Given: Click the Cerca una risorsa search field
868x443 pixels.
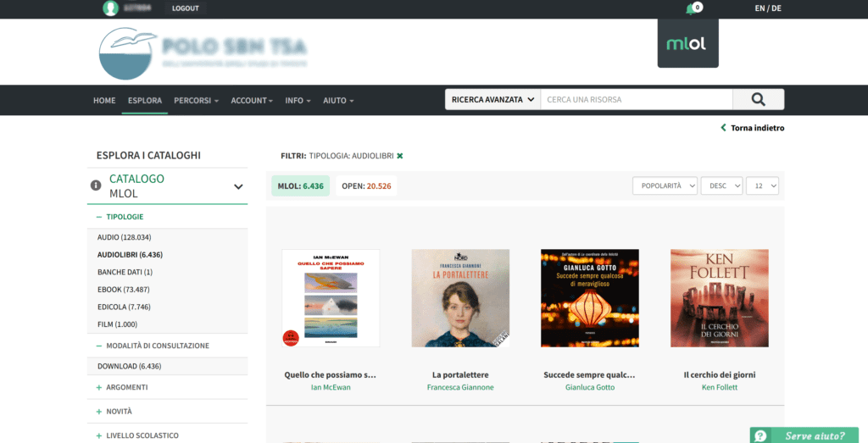Looking at the screenshot, I should [x=636, y=100].
